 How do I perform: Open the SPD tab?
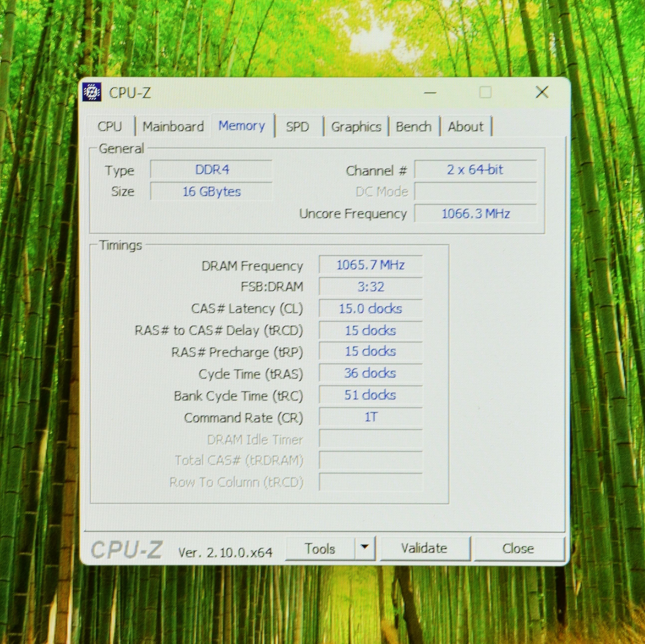tap(297, 127)
